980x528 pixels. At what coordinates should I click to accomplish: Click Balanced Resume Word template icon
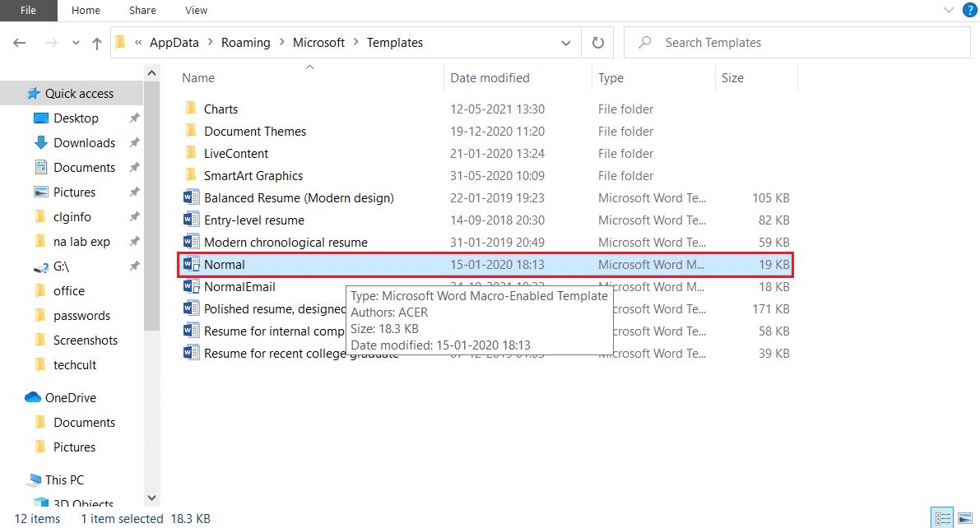click(x=191, y=197)
